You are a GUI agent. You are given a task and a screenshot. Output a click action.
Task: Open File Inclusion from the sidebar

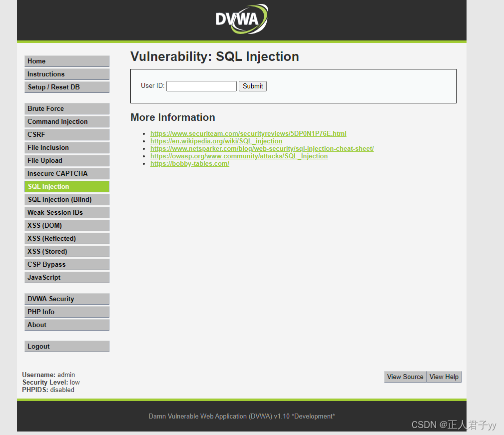[67, 147]
